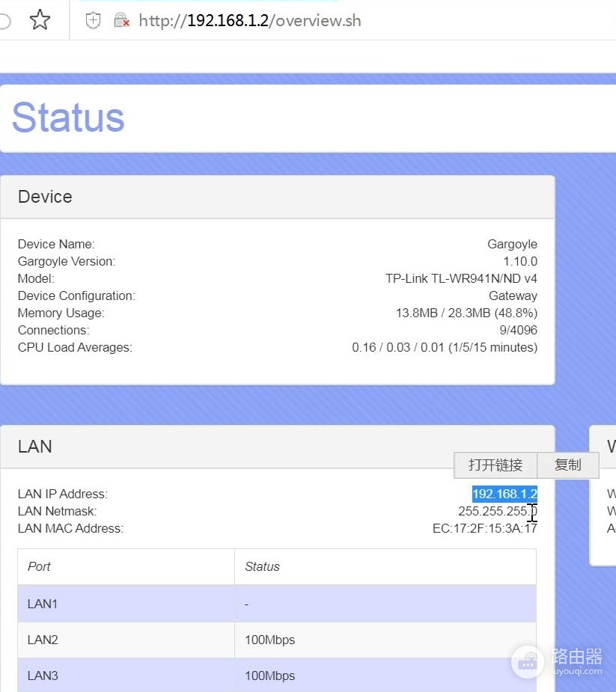Focus the address bar showing 192.168.1.2/overview.sh
Viewport: 616px width, 692px height.
coord(250,21)
